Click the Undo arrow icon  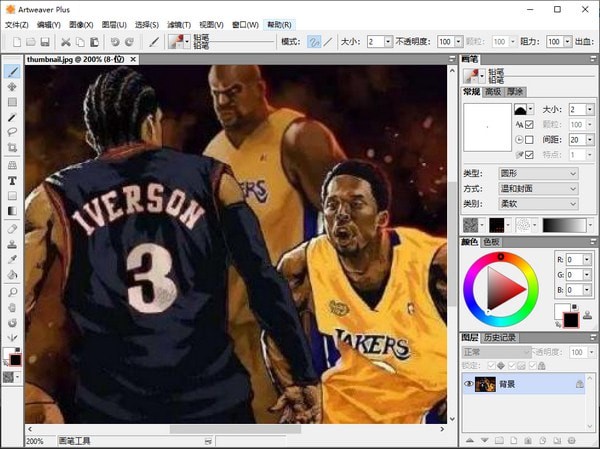pos(114,42)
